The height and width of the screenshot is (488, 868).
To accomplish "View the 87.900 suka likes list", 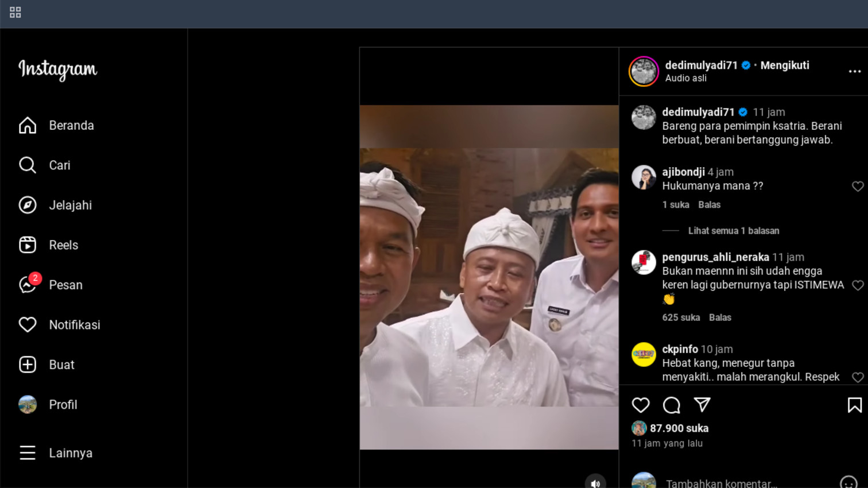I will 679,428.
